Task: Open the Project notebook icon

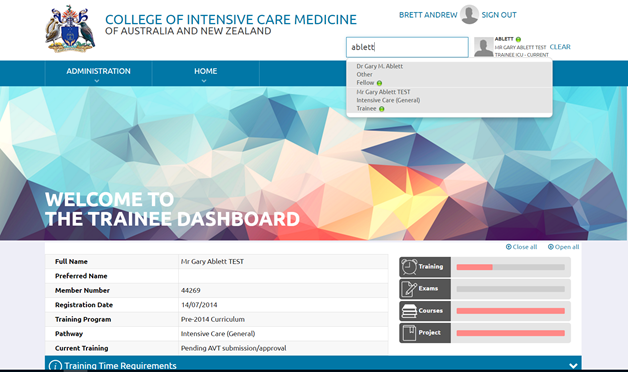Action: point(409,333)
